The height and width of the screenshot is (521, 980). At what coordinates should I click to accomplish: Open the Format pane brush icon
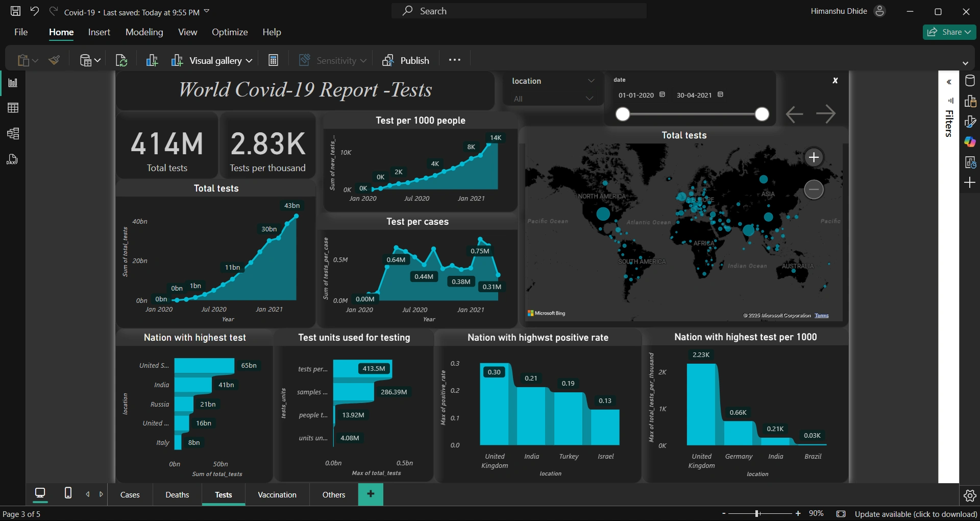tap(970, 122)
